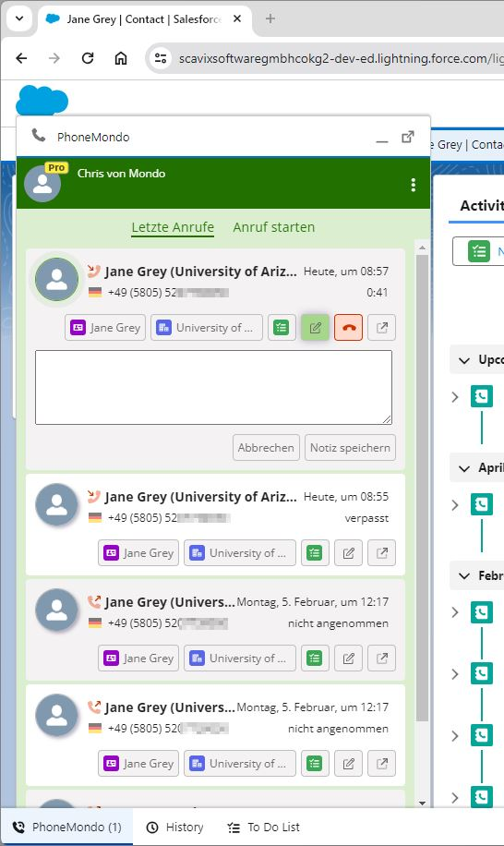Click the call-log icon under the April section

click(x=481, y=504)
